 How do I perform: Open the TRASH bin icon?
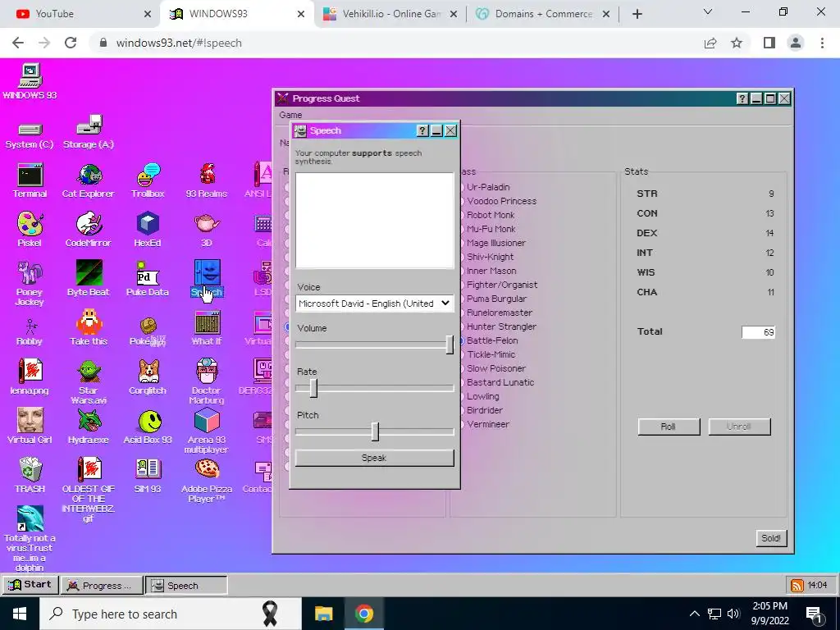click(x=30, y=476)
